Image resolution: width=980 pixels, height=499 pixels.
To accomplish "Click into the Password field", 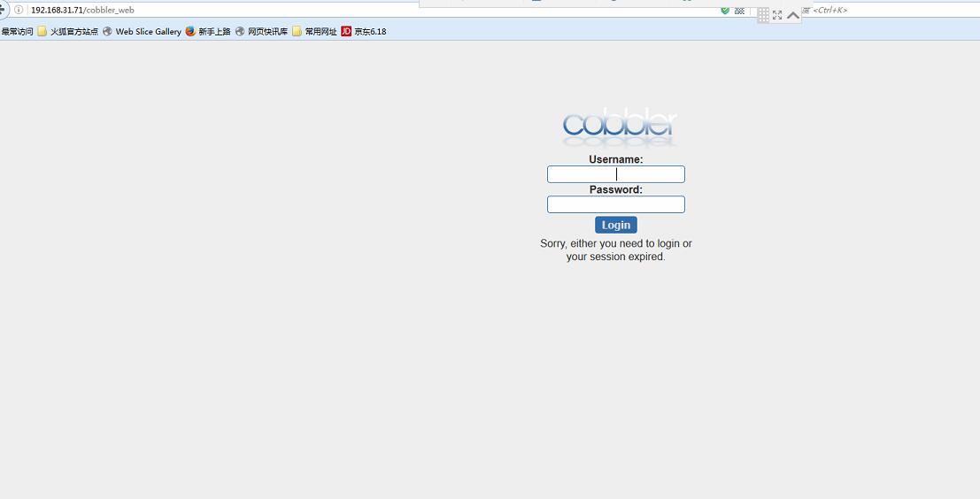I will click(x=615, y=204).
